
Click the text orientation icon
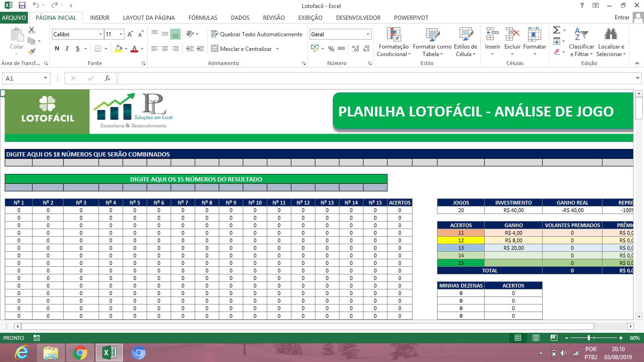click(x=190, y=34)
